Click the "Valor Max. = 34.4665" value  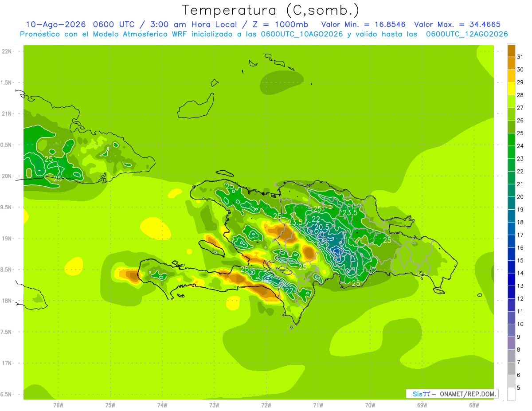(x=457, y=24)
